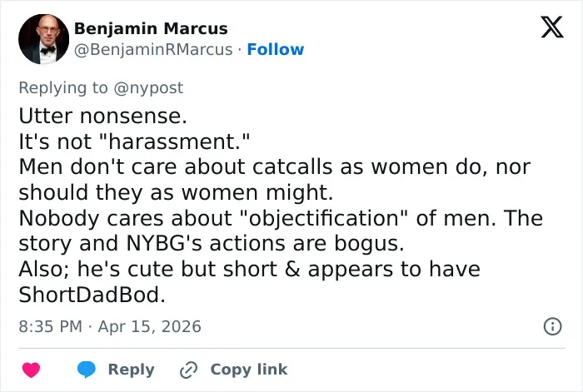Click the blue reply speech bubble icon

pos(87,370)
